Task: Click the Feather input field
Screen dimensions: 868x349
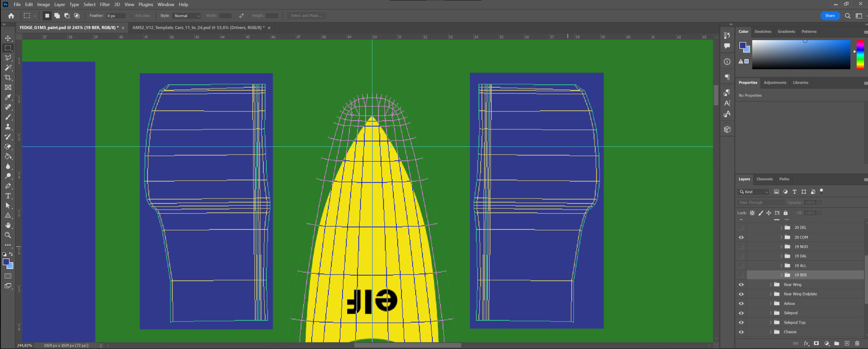Action: 116,16
